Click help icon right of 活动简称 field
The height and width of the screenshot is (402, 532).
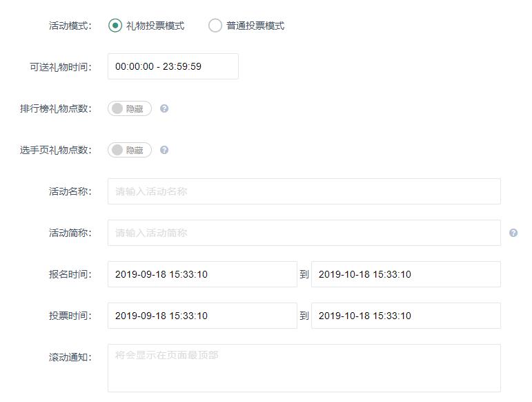point(513,233)
